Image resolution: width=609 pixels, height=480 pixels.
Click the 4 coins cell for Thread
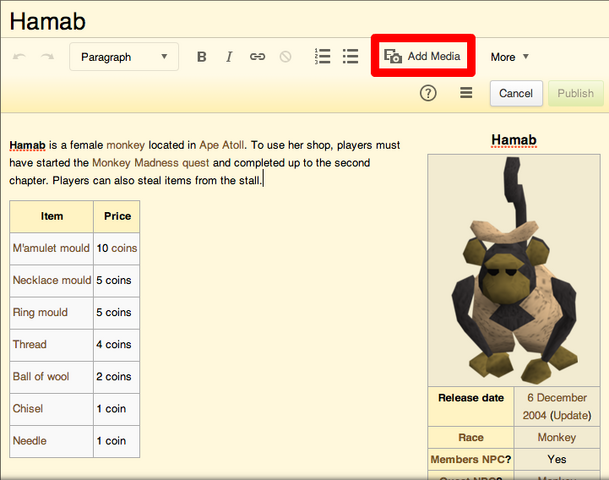[x=117, y=344]
